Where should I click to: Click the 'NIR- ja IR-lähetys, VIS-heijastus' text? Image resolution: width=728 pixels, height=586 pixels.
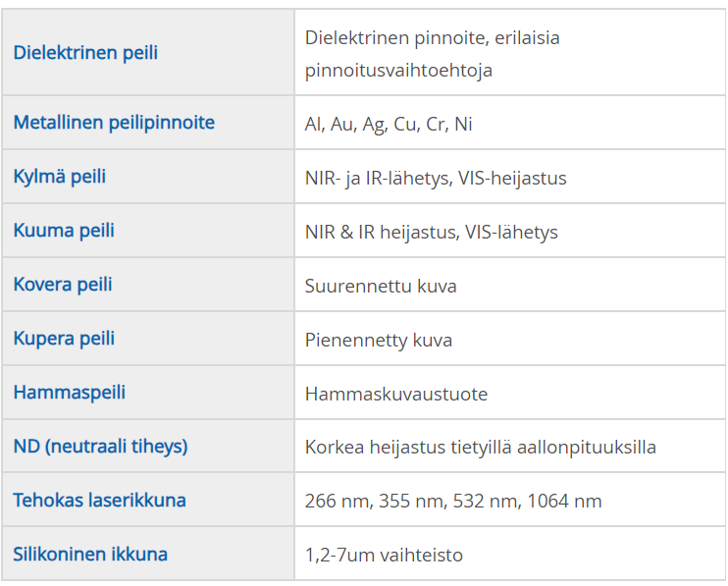point(436,179)
